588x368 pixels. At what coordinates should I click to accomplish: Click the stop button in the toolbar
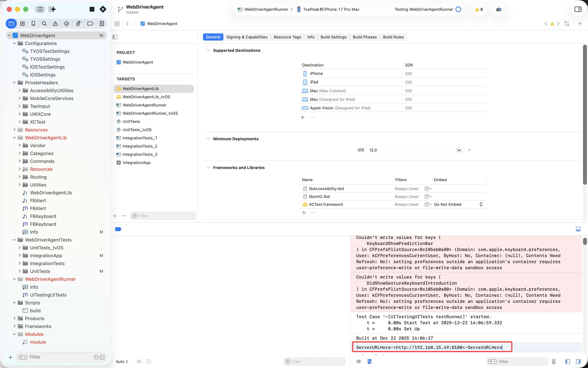[92, 9]
